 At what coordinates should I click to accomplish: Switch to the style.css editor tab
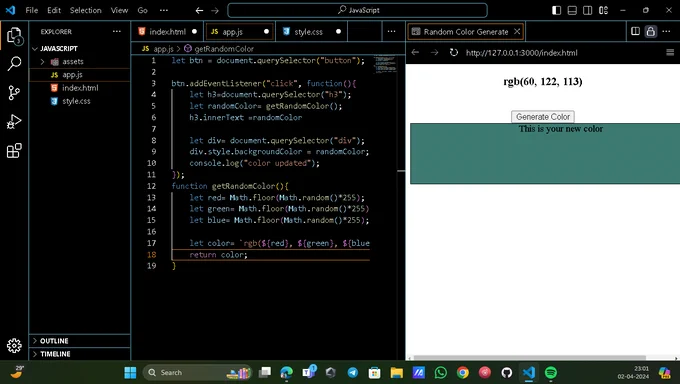click(311, 32)
